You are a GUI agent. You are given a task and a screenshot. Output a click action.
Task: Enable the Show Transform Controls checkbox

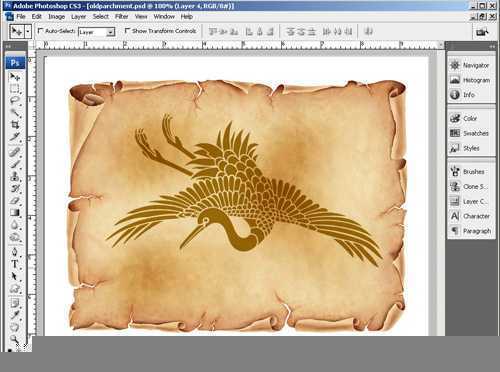[x=127, y=31]
